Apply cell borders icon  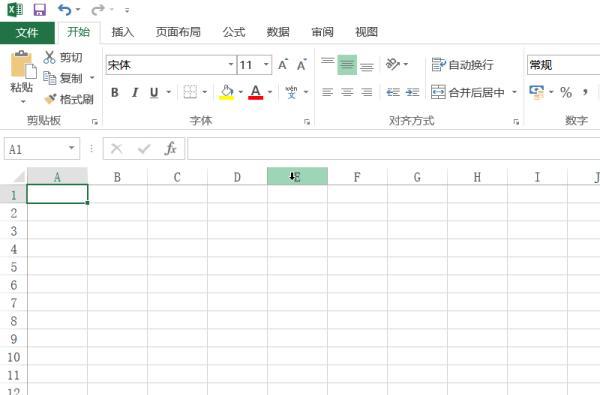click(190, 92)
